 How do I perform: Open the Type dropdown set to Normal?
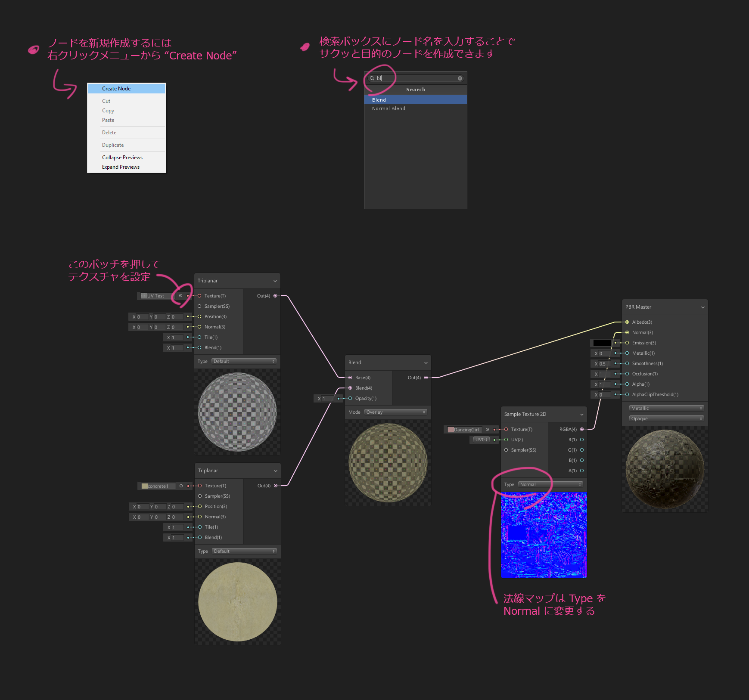(550, 484)
